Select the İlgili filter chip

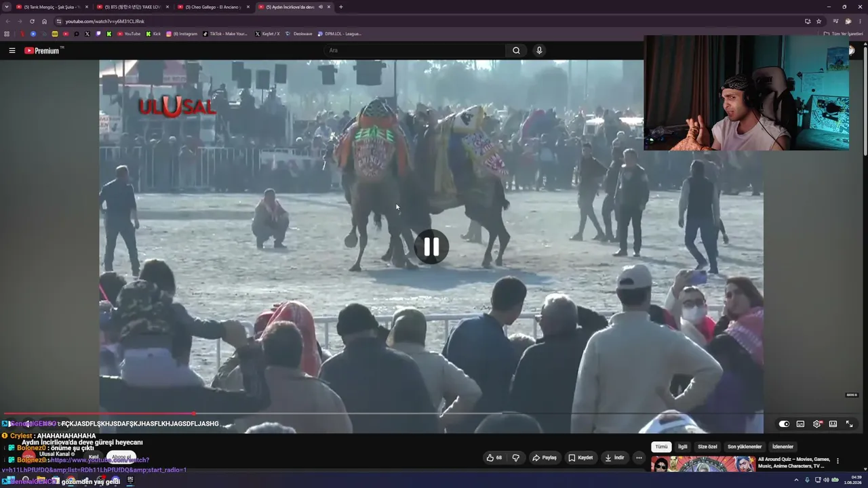pyautogui.click(x=683, y=447)
